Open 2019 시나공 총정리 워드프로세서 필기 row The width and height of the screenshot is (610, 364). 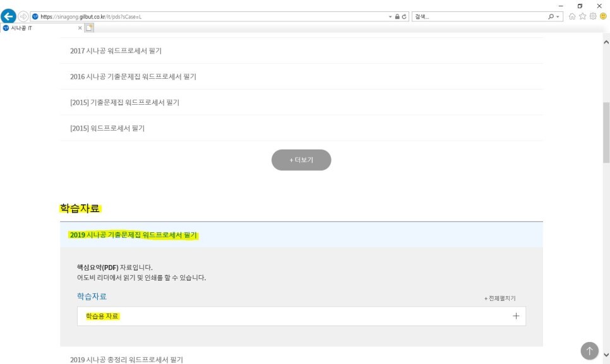pos(301,358)
